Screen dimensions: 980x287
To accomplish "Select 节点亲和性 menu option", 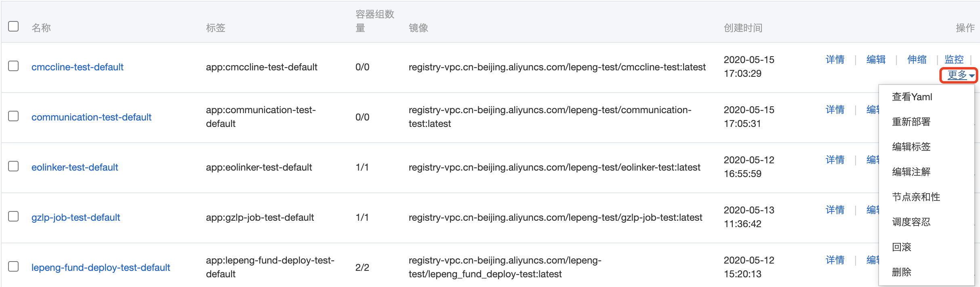I will pos(916,197).
